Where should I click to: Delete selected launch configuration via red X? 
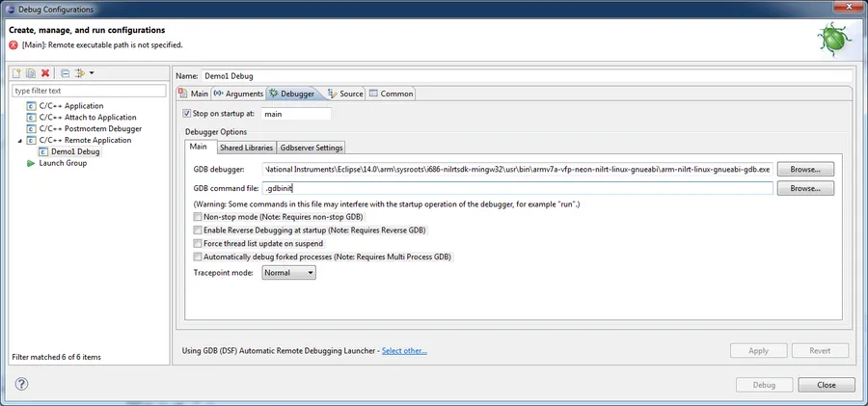point(45,73)
